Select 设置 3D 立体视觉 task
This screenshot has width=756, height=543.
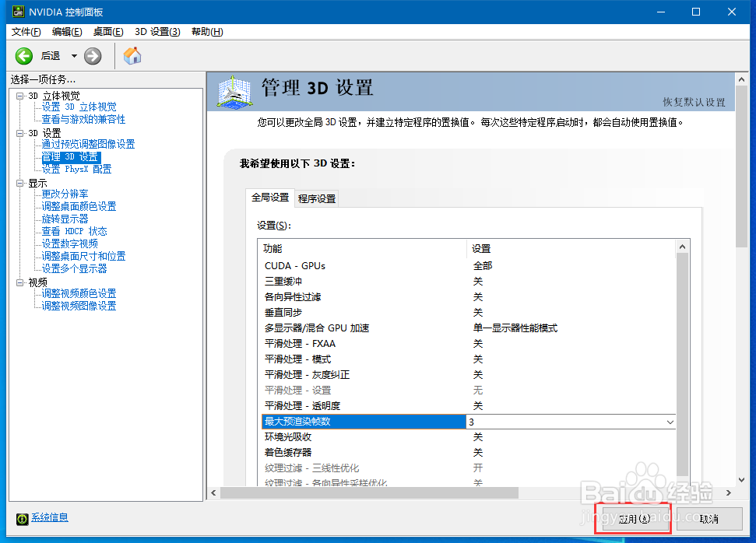79,107
